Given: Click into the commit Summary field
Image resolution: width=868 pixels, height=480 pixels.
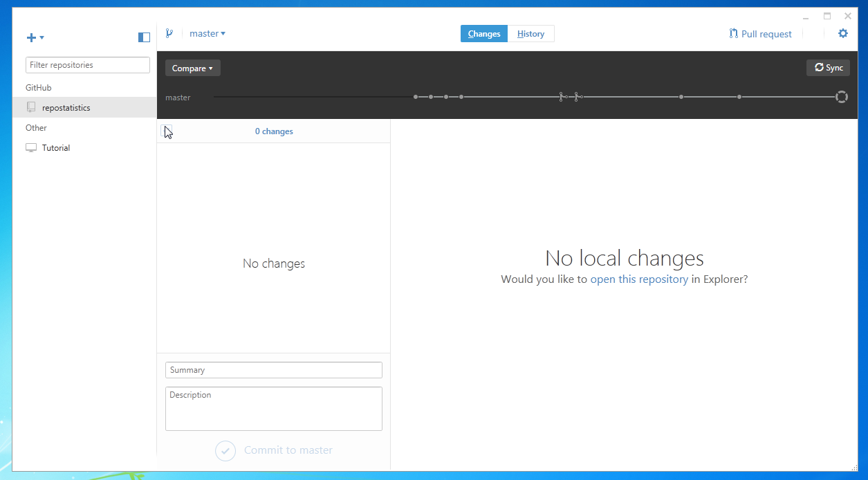Looking at the screenshot, I should click(273, 370).
